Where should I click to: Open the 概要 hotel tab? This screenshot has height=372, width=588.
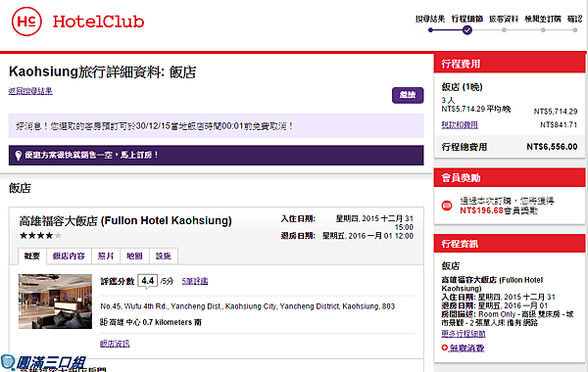[x=32, y=256]
